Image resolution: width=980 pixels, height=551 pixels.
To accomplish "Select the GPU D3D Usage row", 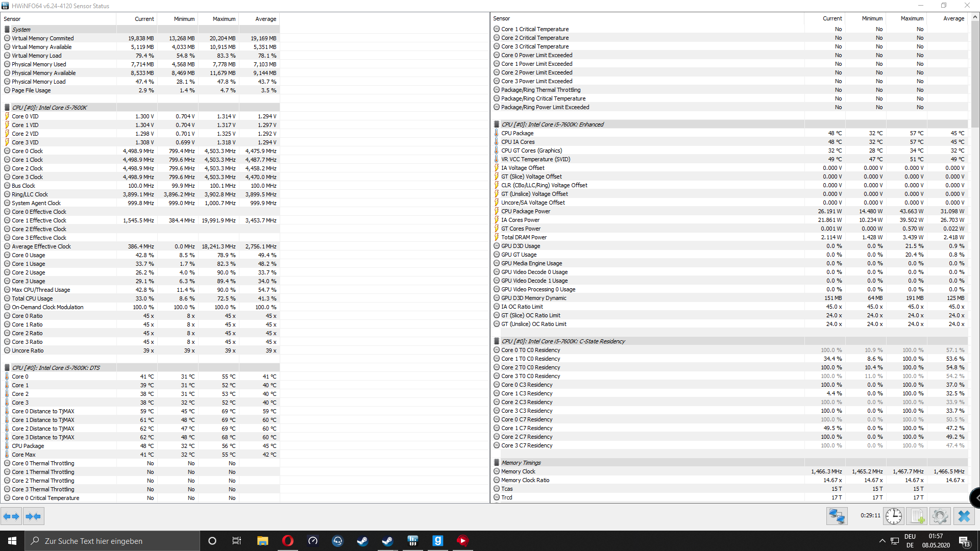I will coord(520,246).
